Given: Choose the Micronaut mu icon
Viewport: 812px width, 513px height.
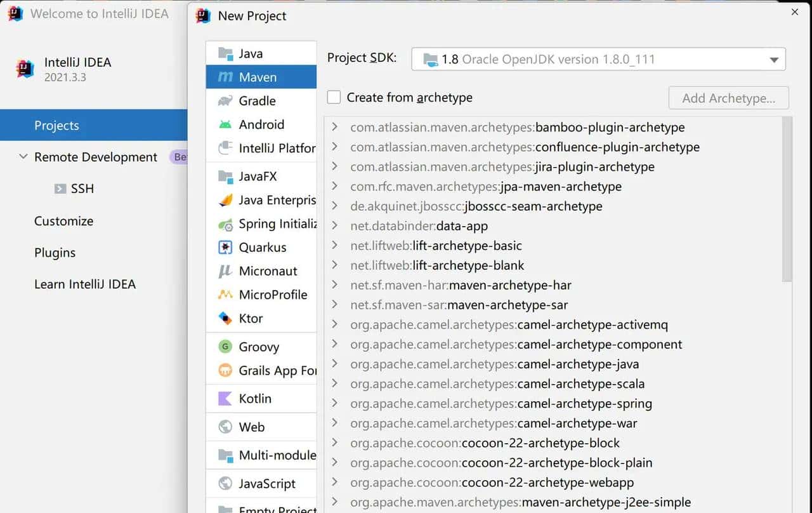Looking at the screenshot, I should (225, 271).
